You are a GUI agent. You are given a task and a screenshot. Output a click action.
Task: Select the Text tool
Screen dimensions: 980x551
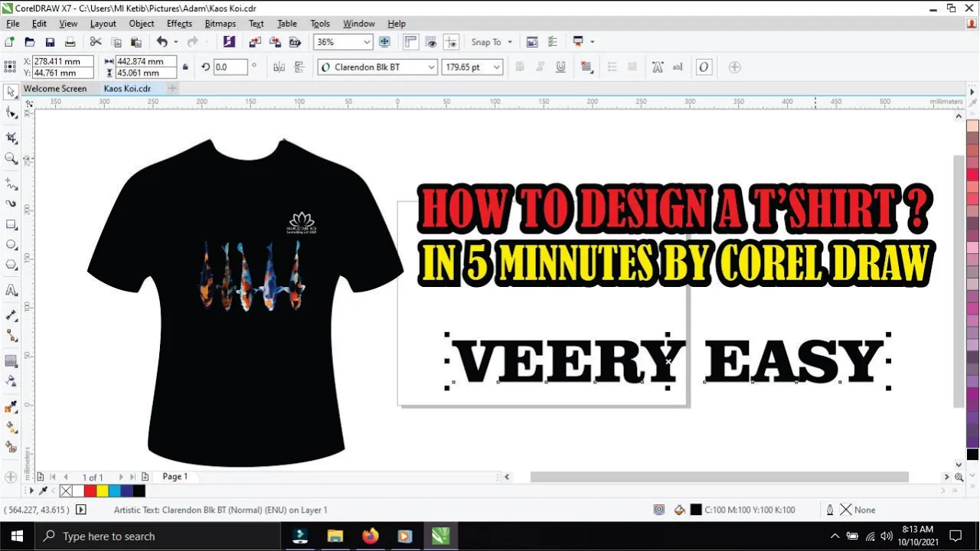coord(11,290)
